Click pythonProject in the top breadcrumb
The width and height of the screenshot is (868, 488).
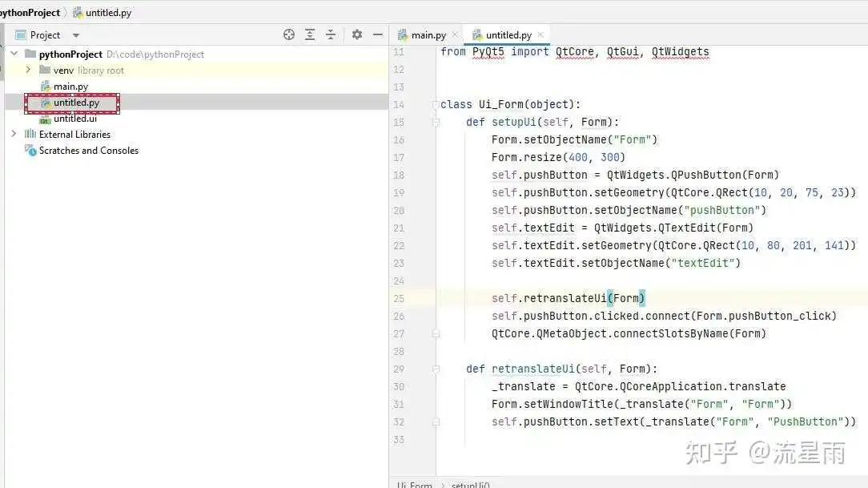(30, 12)
